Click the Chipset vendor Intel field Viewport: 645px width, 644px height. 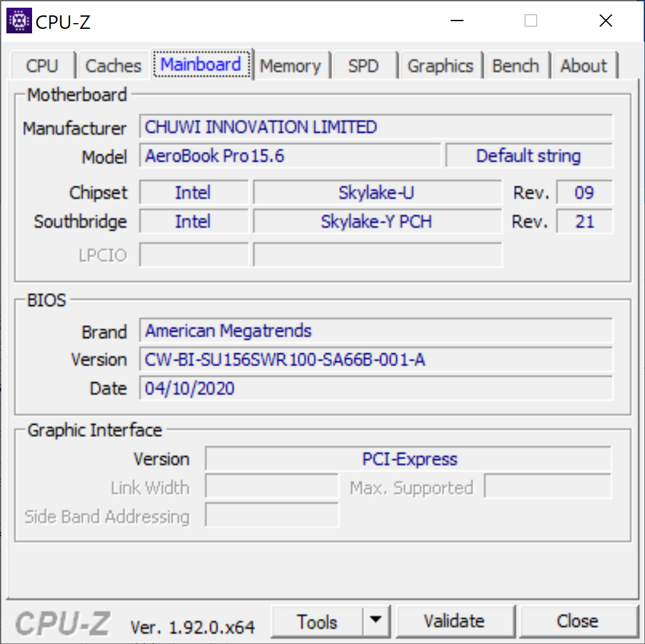coord(194,192)
